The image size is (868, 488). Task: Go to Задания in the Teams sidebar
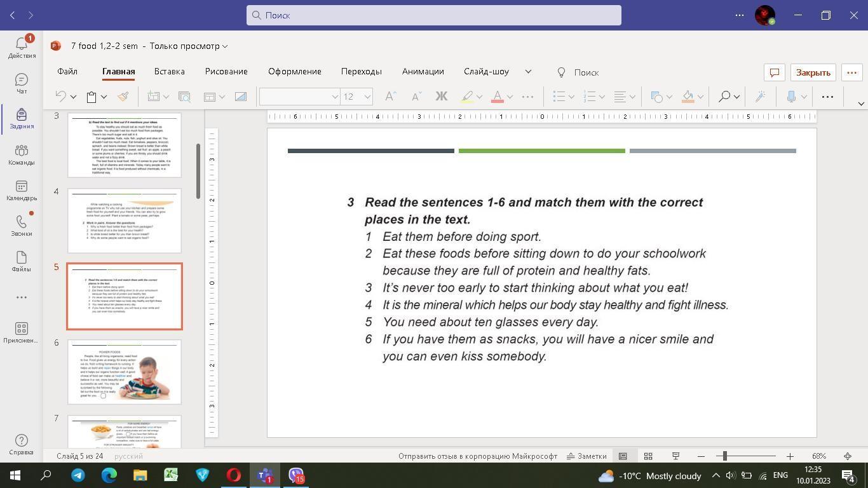click(22, 119)
